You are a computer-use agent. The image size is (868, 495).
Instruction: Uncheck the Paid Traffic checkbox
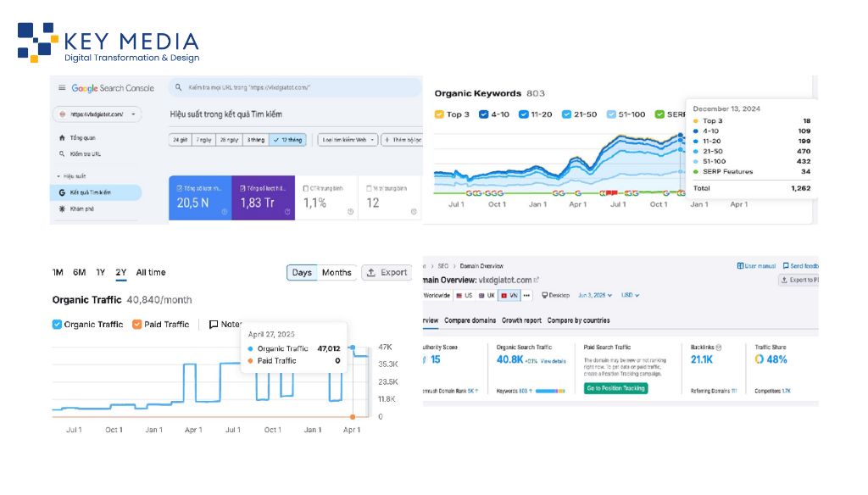[136, 325]
